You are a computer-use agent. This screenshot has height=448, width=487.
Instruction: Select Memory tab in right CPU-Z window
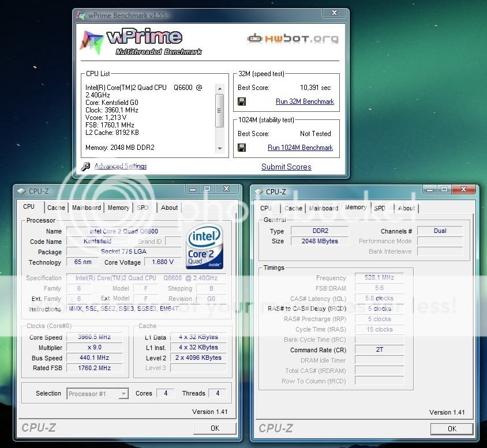356,207
